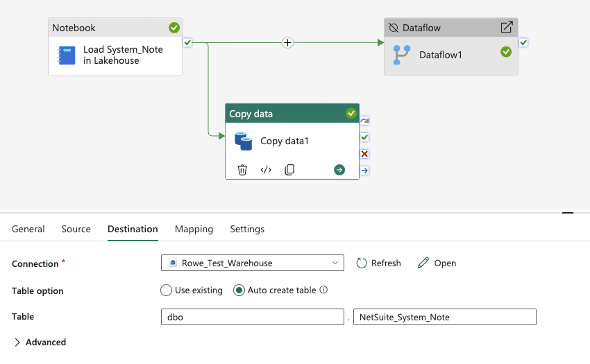This screenshot has height=364, width=590.
Task: Clone Copy data1 with the copy icon
Action: (x=289, y=170)
